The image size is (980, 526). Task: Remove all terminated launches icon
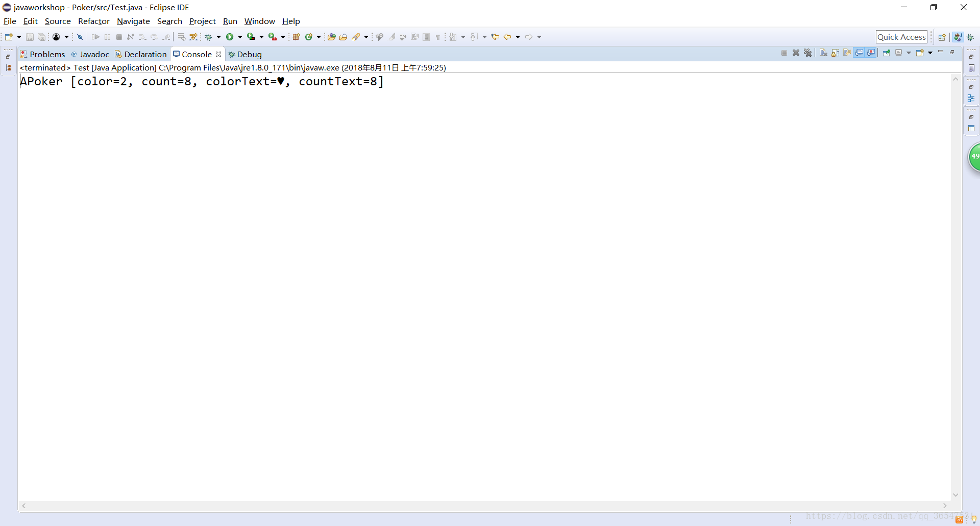point(807,53)
